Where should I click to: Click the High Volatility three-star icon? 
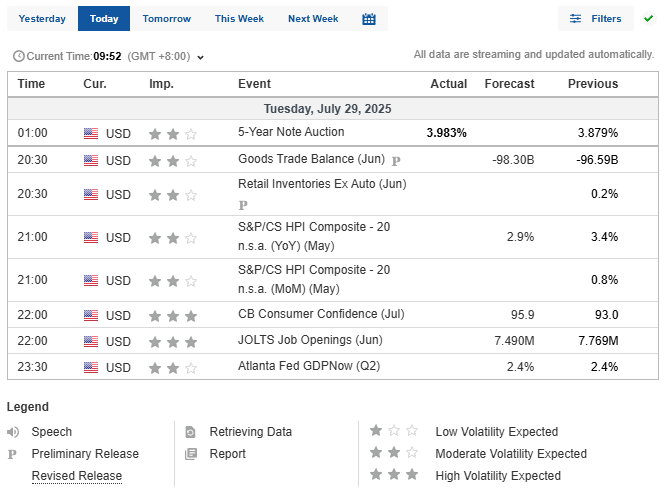394,474
